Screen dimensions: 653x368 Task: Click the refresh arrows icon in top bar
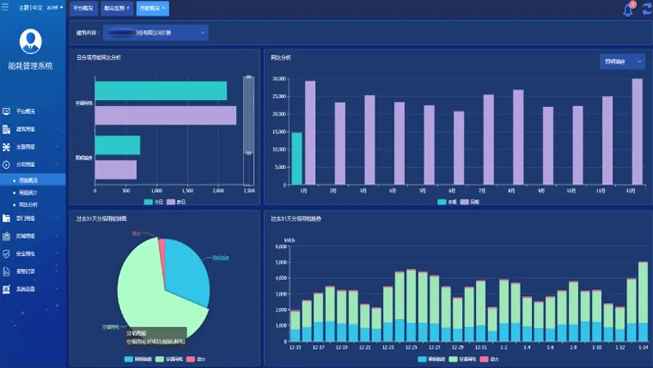pyautogui.click(x=647, y=9)
